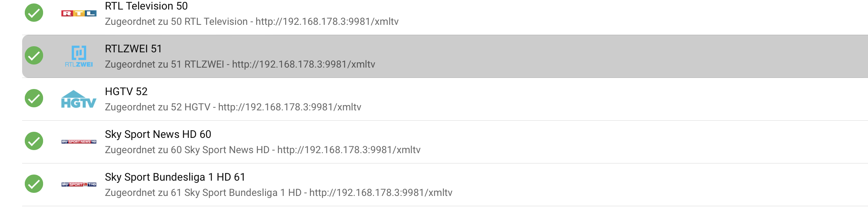Select the HGTV 52 channel title
The width and height of the screenshot is (868, 207).
[126, 92]
